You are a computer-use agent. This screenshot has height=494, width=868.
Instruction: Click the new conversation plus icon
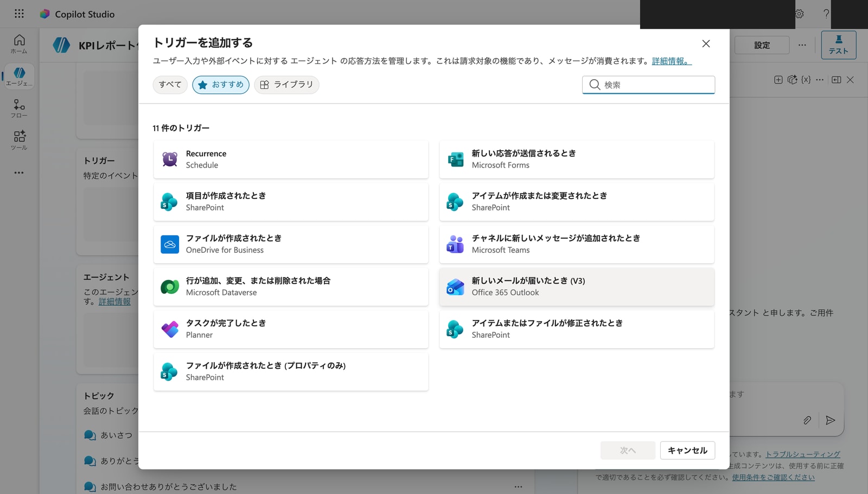click(778, 80)
